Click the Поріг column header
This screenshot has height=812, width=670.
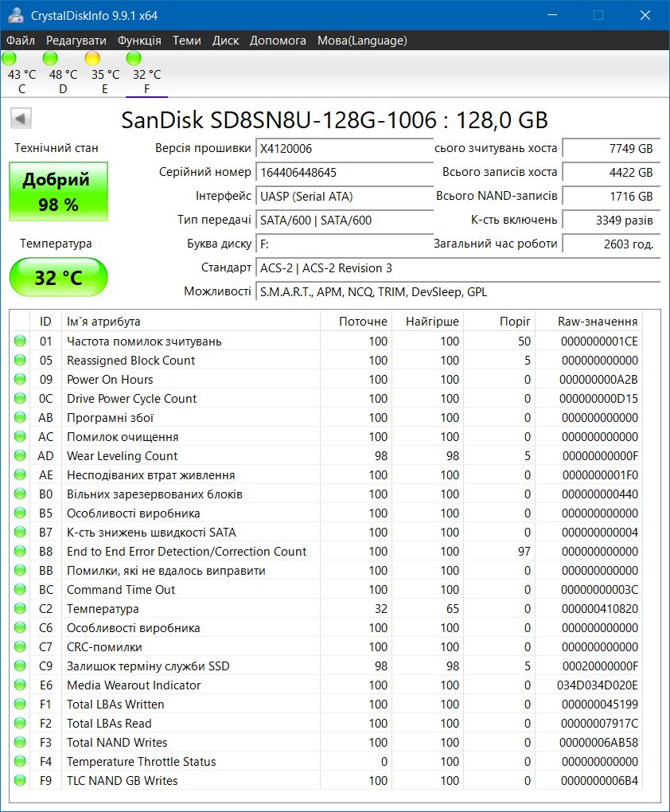pyautogui.click(x=499, y=321)
